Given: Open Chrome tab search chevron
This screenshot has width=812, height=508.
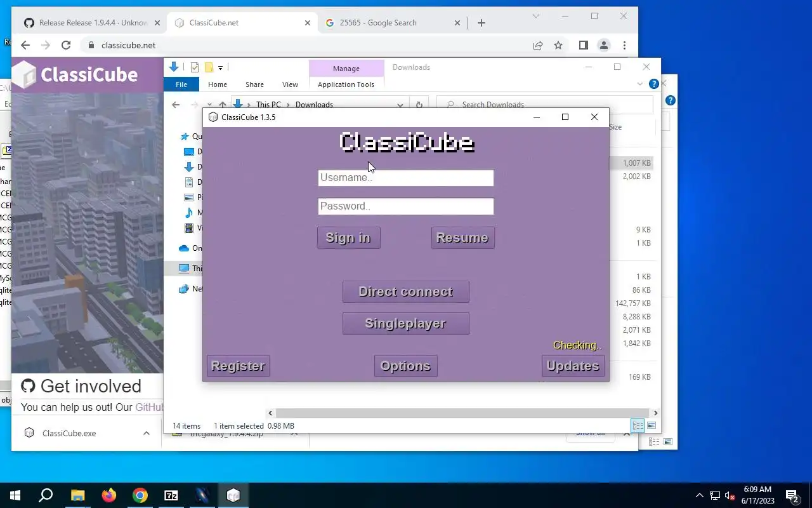Looking at the screenshot, I should (x=536, y=16).
